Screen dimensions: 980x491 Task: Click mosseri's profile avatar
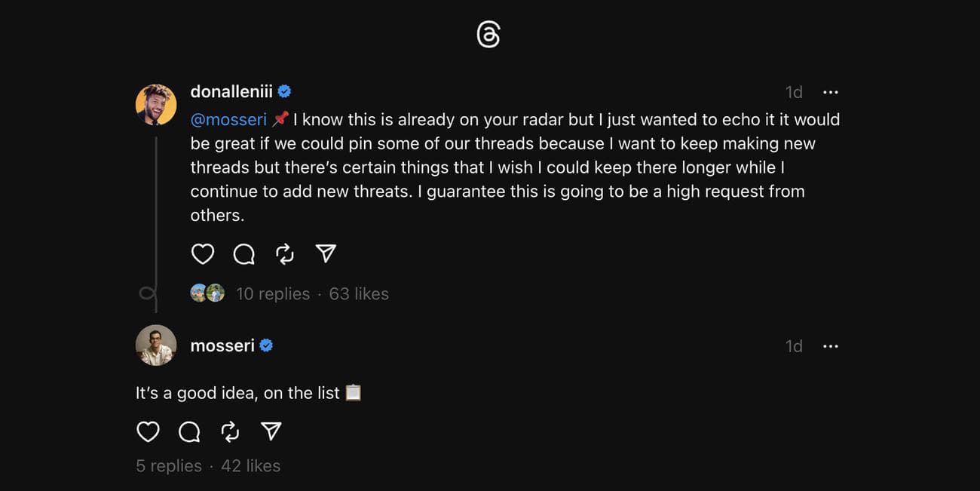(156, 345)
